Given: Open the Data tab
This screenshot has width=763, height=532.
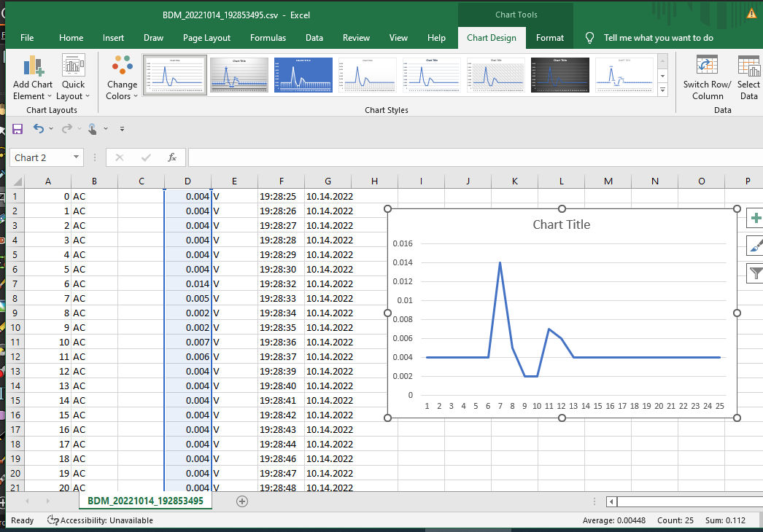Looking at the screenshot, I should 314,38.
